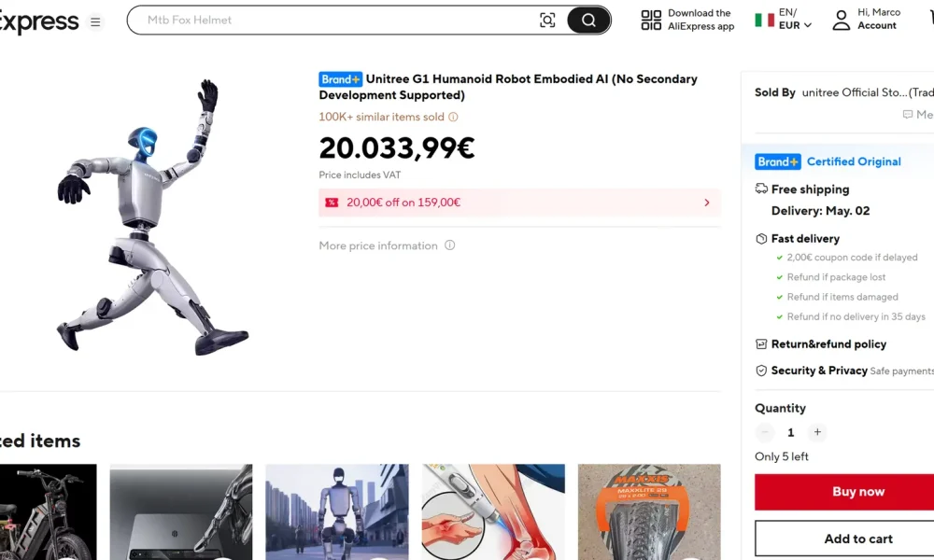Viewport: 934px width, 560px height.
Task: Open Security & Privacy details
Action: (818, 371)
